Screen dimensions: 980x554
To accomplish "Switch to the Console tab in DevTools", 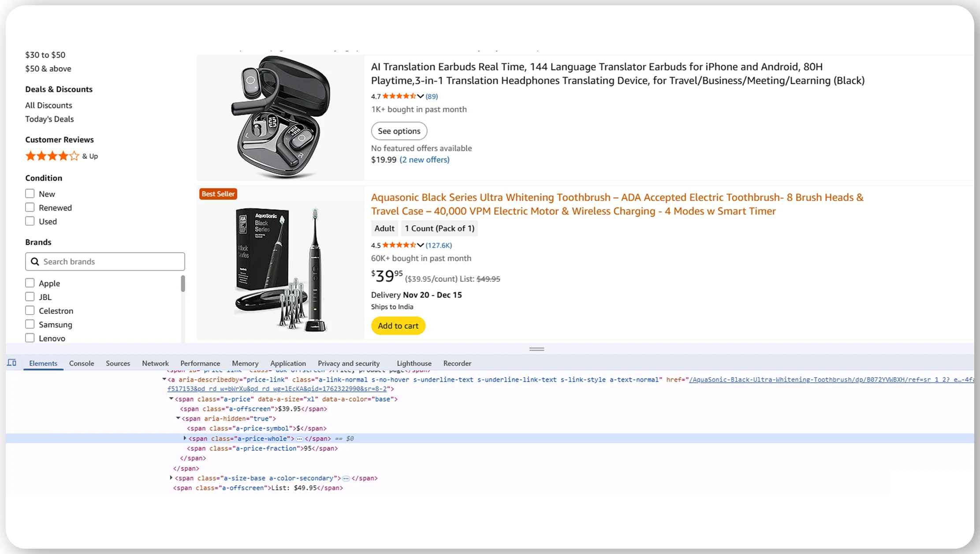I will [81, 363].
